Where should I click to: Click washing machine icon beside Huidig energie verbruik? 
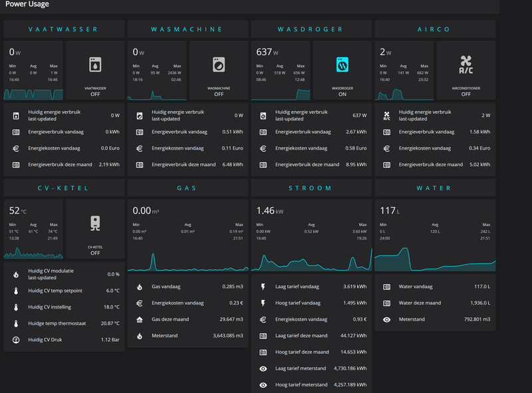(140, 116)
